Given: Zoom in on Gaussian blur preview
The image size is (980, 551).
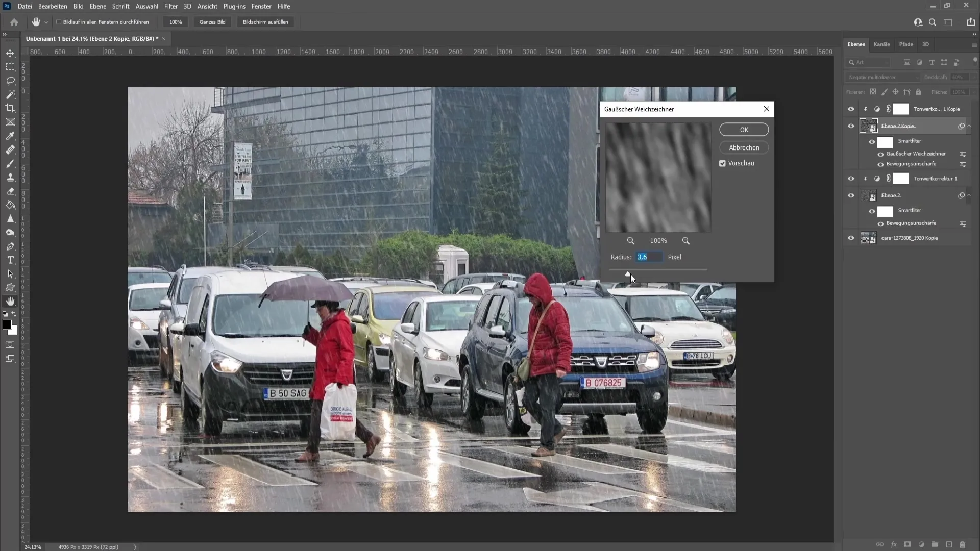Looking at the screenshot, I should (686, 241).
